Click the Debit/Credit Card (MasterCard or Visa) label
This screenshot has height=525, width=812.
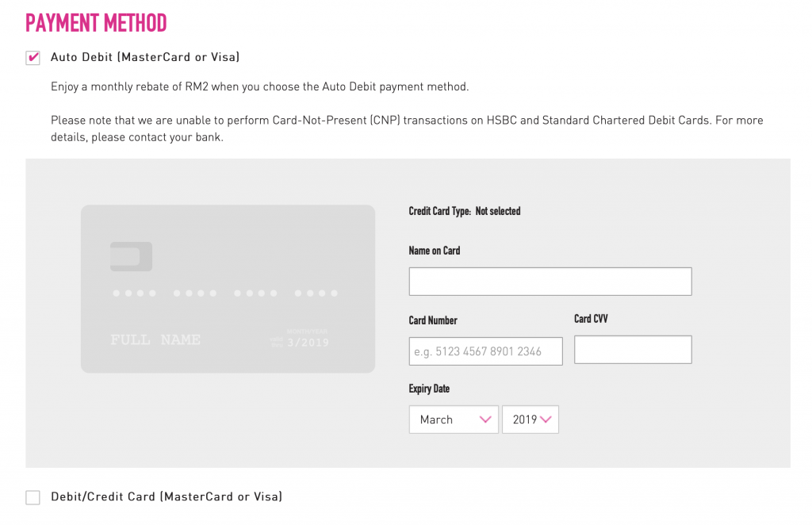[x=167, y=496]
